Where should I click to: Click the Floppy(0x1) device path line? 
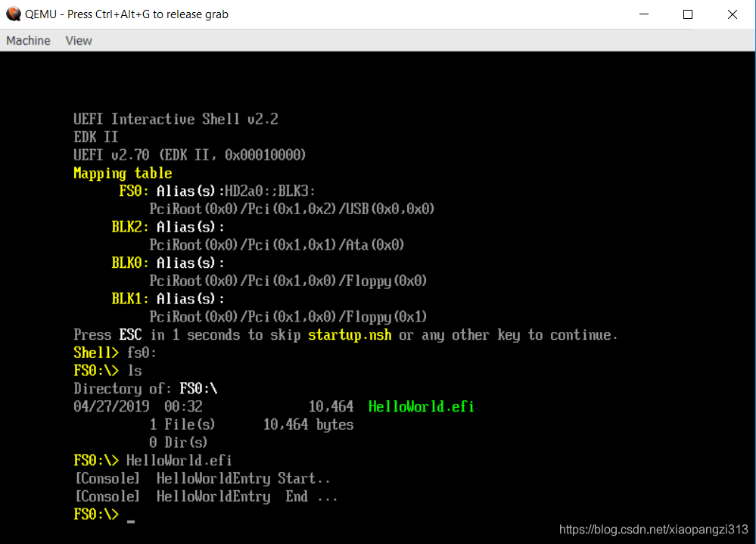pyautogui.click(x=288, y=317)
